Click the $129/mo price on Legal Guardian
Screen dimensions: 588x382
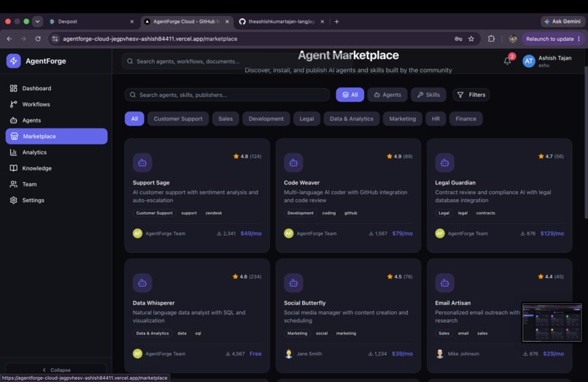[552, 233]
